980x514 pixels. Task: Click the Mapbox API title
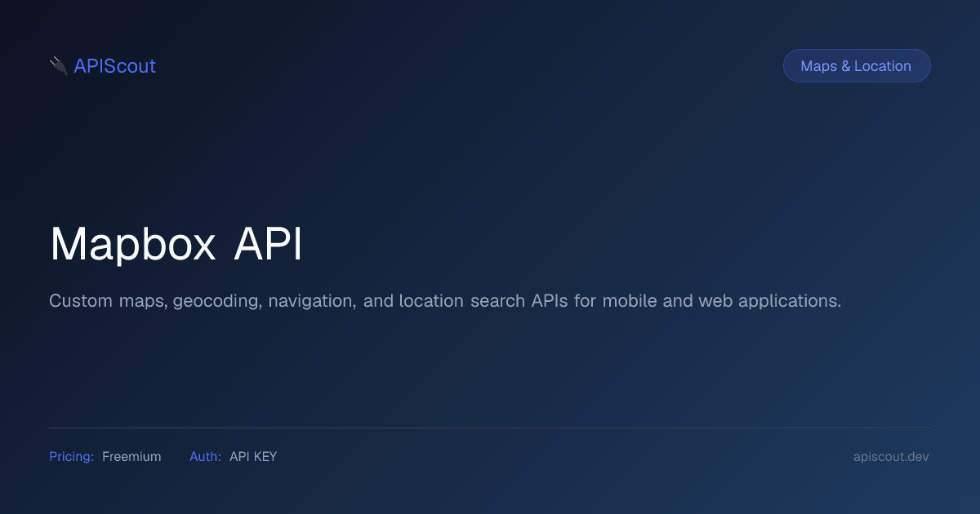pyautogui.click(x=176, y=244)
